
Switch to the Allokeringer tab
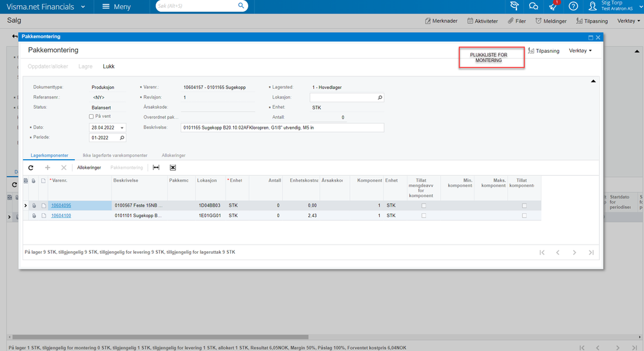173,156
